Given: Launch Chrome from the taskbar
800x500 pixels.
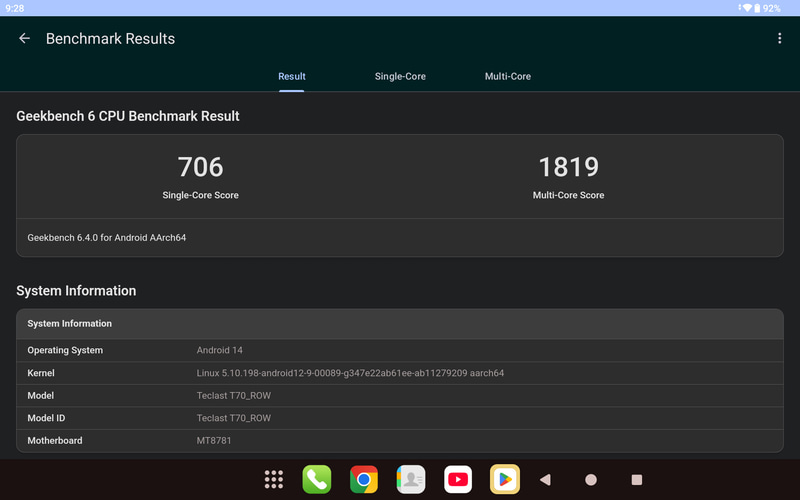Looking at the screenshot, I should pos(364,479).
